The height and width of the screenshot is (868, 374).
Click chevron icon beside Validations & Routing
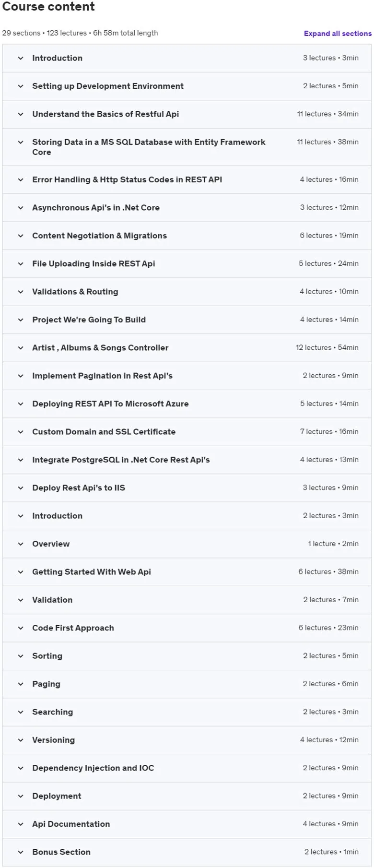point(21,292)
